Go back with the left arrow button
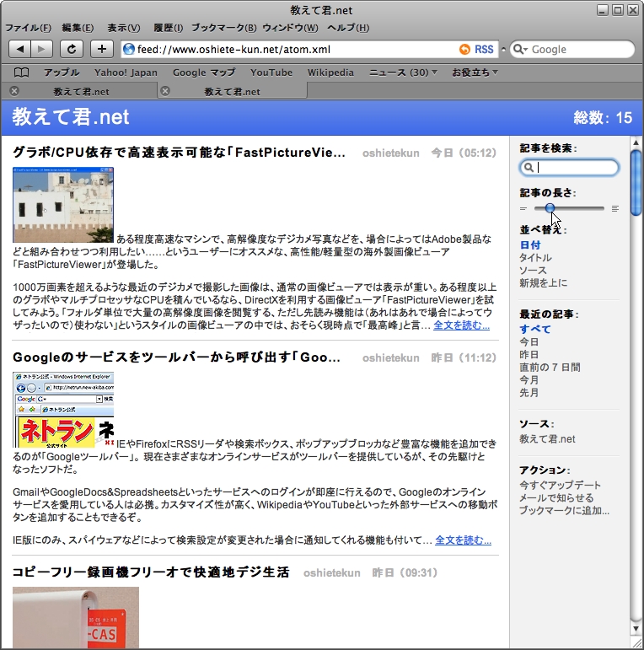 click(x=19, y=50)
